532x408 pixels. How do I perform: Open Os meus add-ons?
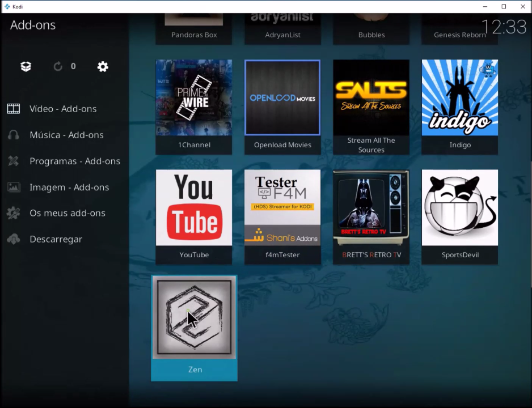click(67, 213)
